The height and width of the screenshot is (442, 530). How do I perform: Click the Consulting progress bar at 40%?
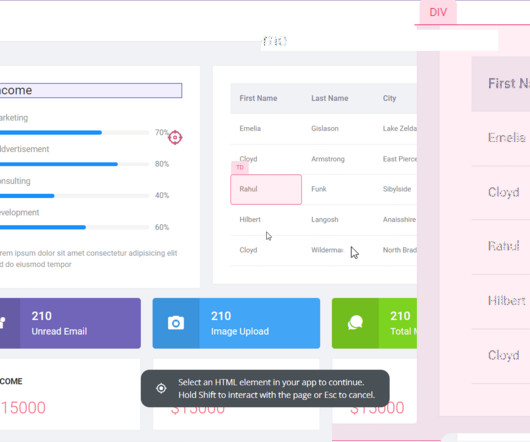click(74, 196)
